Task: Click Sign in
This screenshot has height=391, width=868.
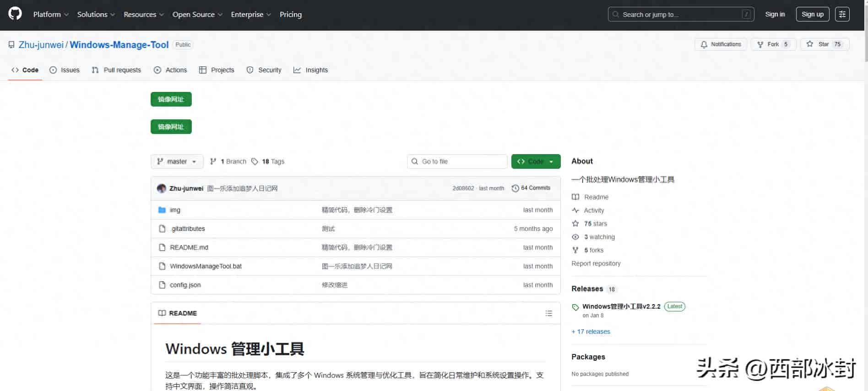Action: click(x=775, y=14)
